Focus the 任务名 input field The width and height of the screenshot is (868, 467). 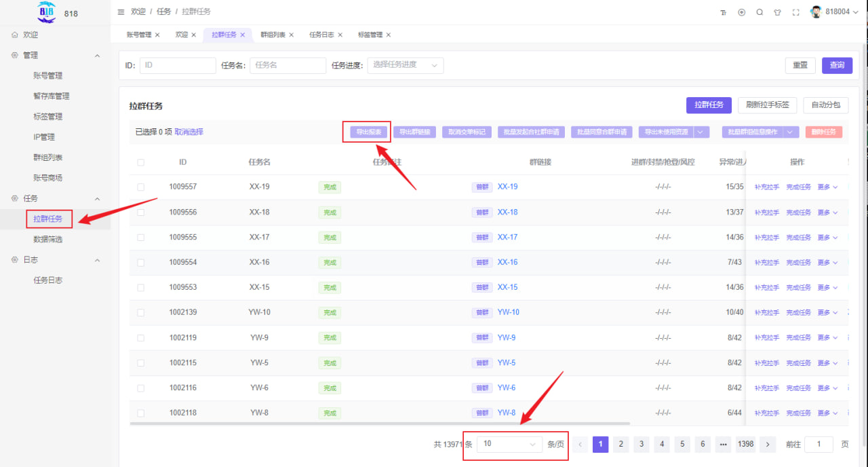288,65
